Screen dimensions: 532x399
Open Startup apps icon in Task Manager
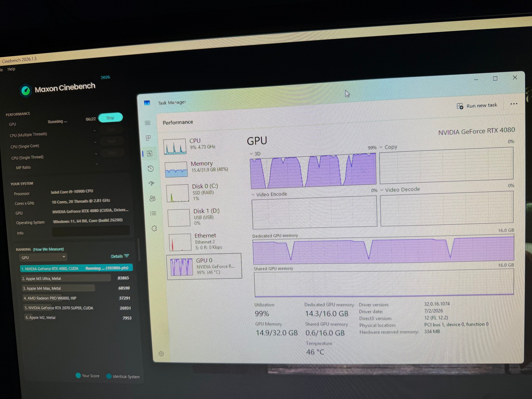(x=152, y=183)
